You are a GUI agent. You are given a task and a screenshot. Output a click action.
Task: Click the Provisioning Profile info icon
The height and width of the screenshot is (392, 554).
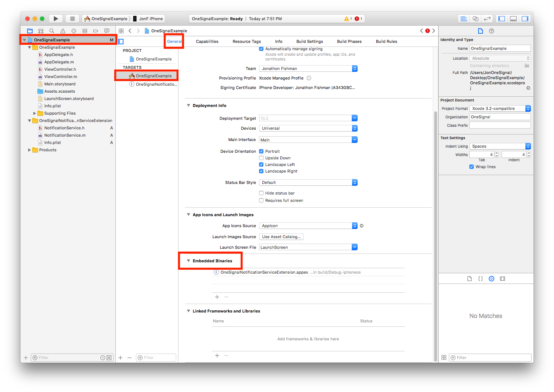tap(309, 78)
